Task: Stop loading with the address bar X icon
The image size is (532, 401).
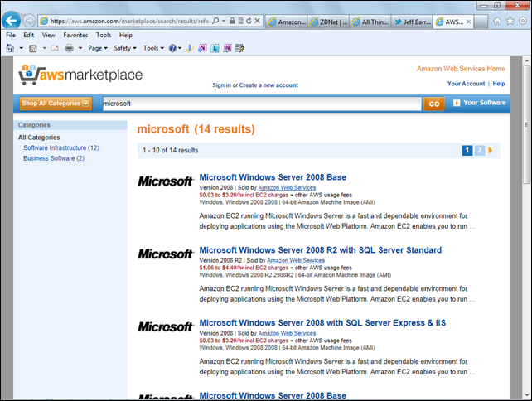Action: point(258,21)
